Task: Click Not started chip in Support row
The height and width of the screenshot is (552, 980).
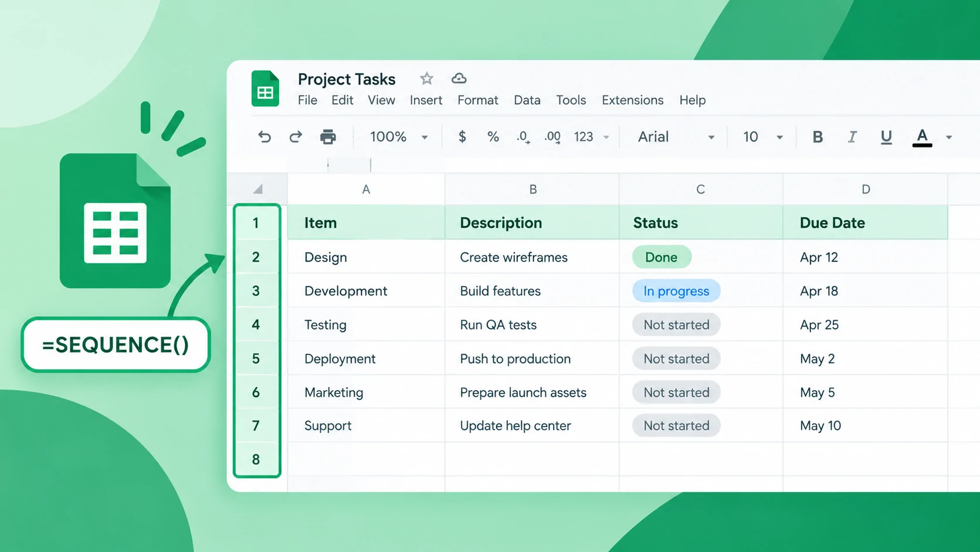Action: 676,425
